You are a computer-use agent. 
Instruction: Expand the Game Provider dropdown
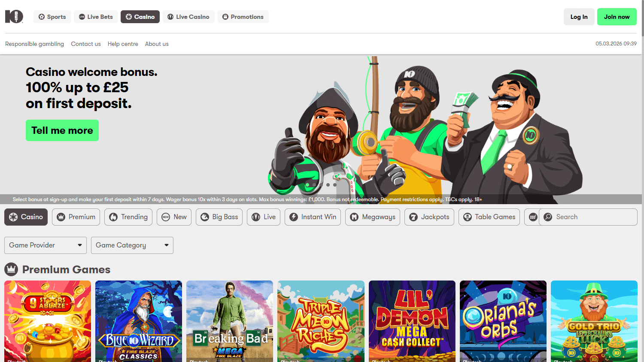45,245
